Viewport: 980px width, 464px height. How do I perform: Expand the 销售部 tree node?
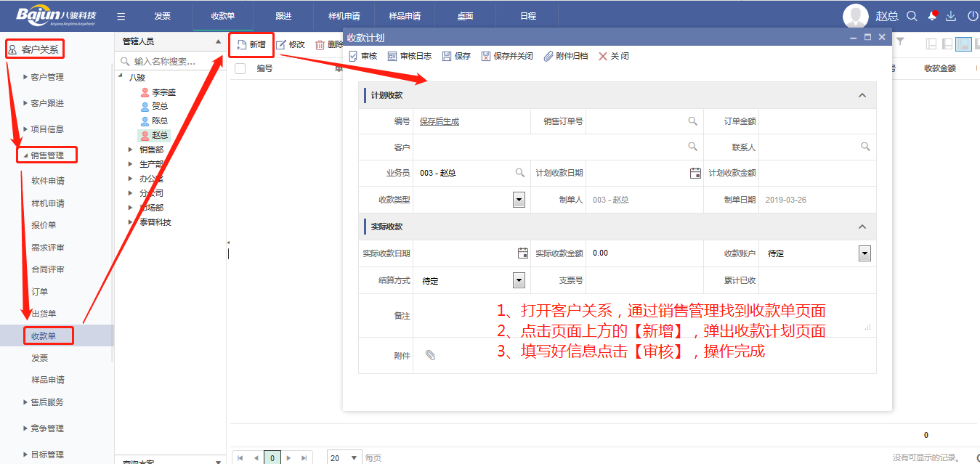(130, 150)
